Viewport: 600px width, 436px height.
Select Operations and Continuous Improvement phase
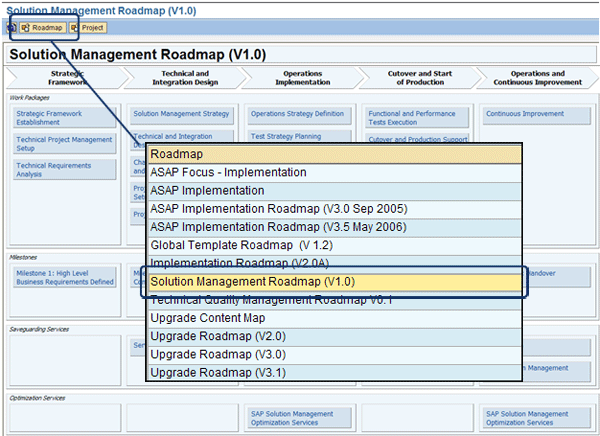pyautogui.click(x=537, y=78)
